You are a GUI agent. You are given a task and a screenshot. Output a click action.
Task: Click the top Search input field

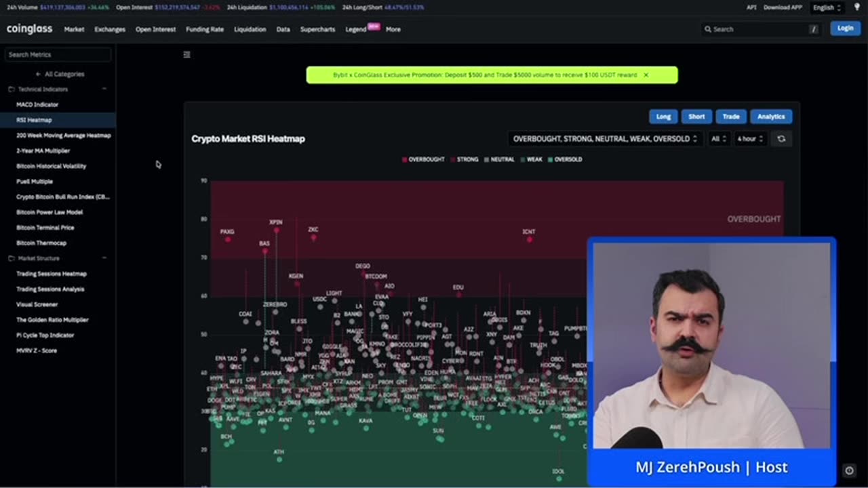click(x=762, y=29)
